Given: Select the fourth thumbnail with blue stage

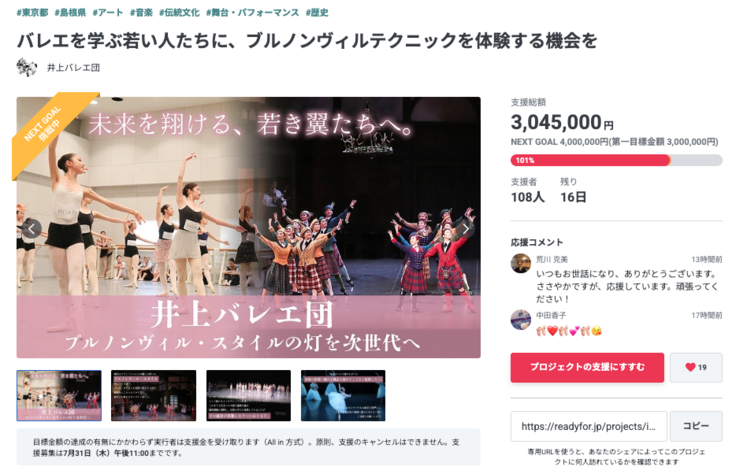Looking at the screenshot, I should click(343, 396).
